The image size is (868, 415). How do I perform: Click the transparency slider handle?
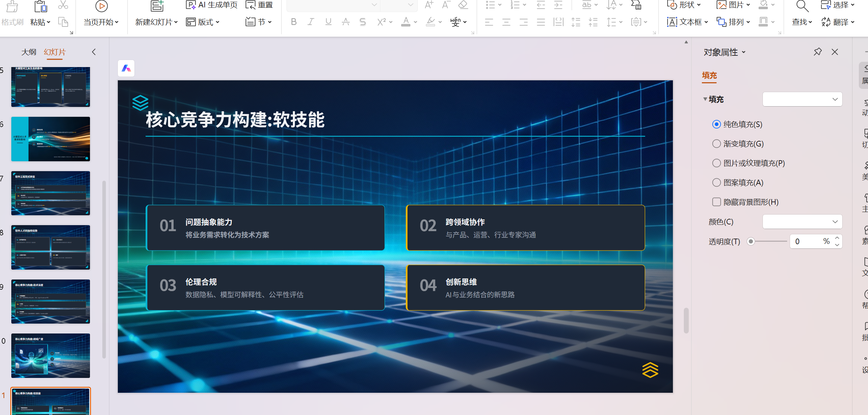point(751,241)
